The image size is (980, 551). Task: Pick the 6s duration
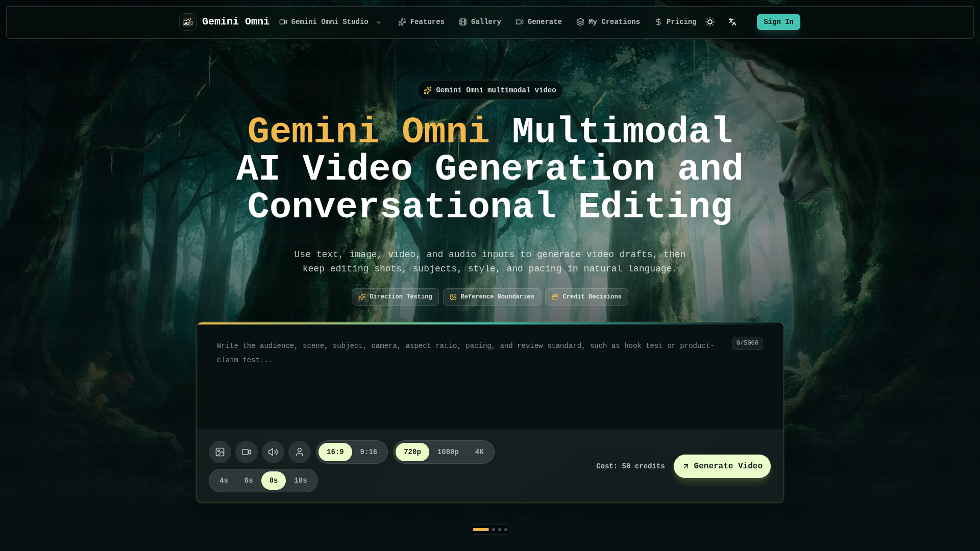[x=249, y=481]
